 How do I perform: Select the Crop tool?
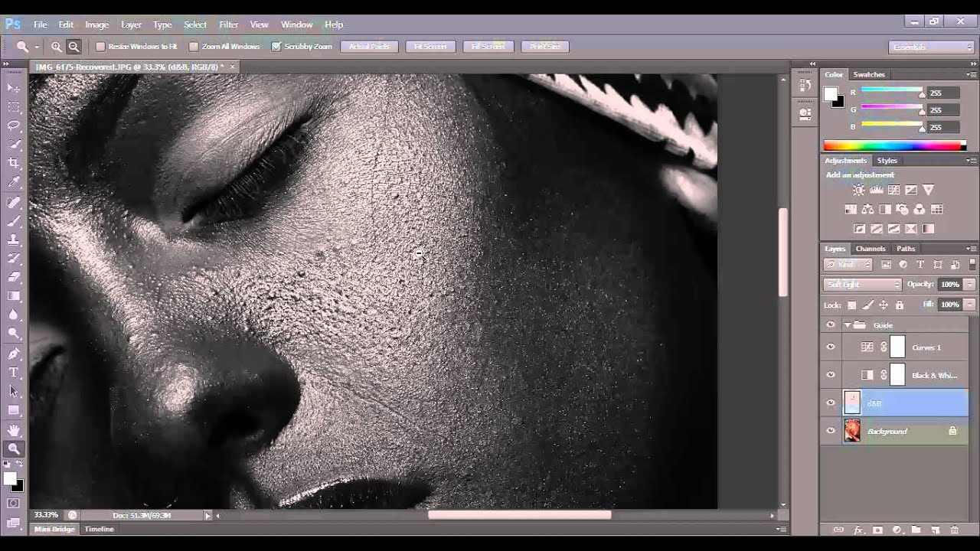tap(14, 163)
